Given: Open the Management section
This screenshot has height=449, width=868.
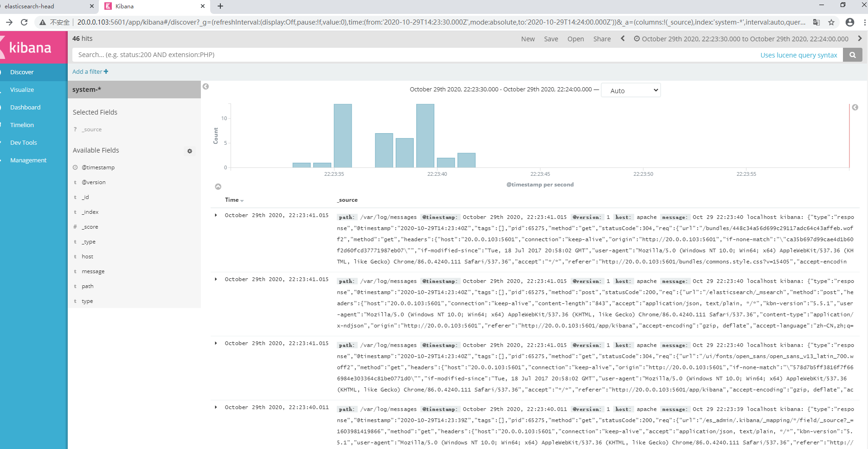Looking at the screenshot, I should coord(28,160).
